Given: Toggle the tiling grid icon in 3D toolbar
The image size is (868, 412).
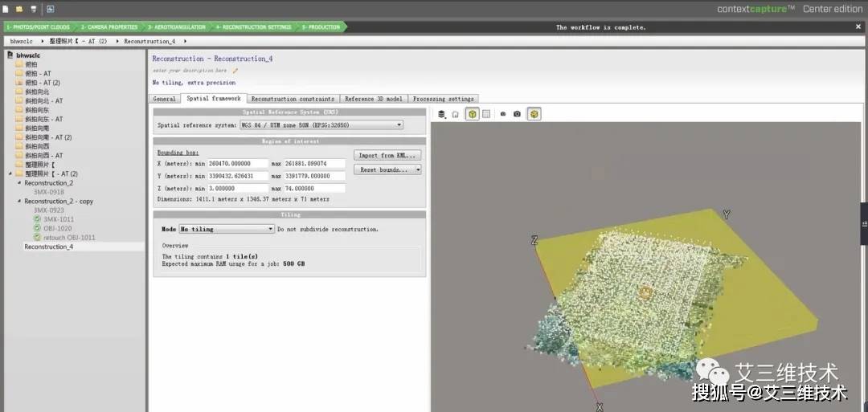Looking at the screenshot, I should [486, 114].
